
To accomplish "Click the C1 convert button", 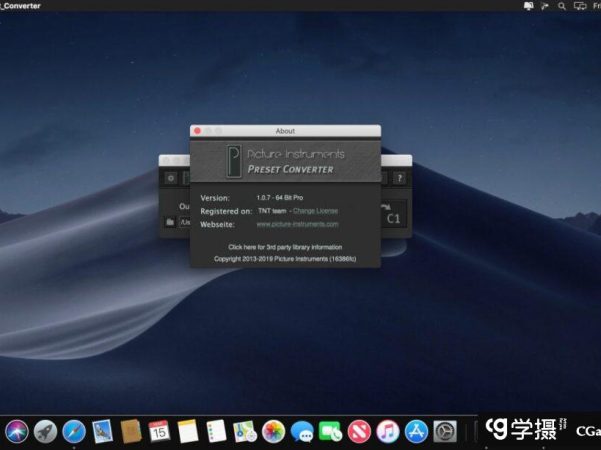I will pyautogui.click(x=393, y=215).
